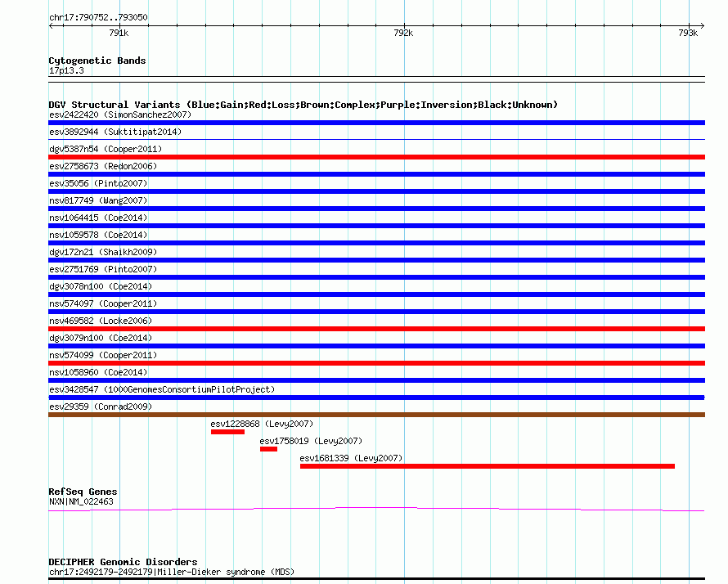Click the NXN|NM_022463 gene label
The height and width of the screenshot is (584, 728).
click(81, 501)
